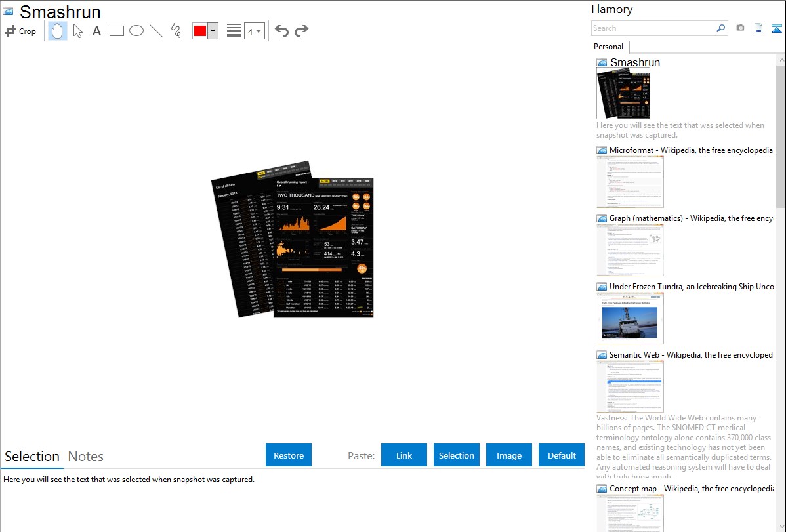Click the Smashrun snapshot description in sidebar
786x532 pixels.
click(680, 130)
